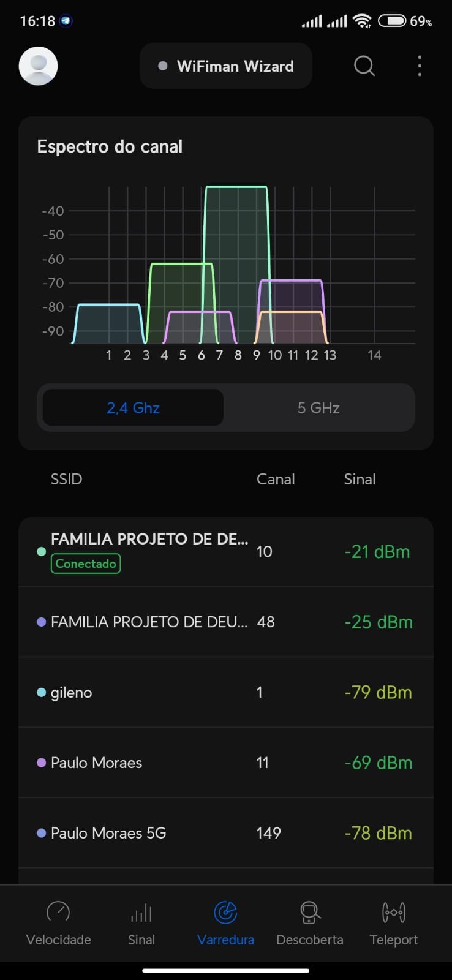
Task: Tap the SSID column header
Action: tap(66, 479)
